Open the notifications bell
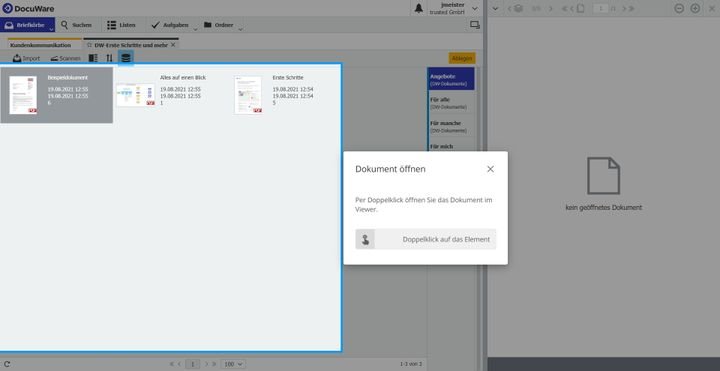Screen dimensions: 720x371 click(418, 8)
